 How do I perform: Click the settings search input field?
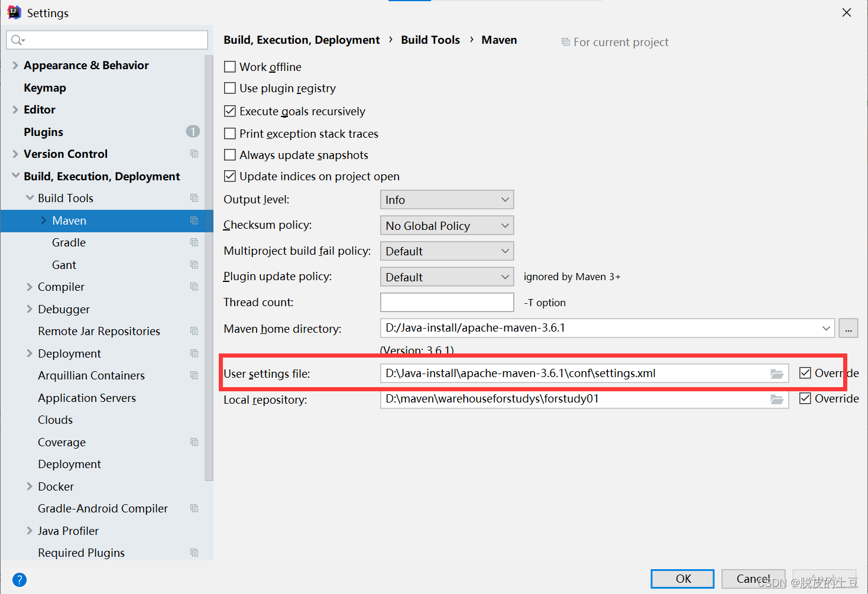click(x=107, y=40)
